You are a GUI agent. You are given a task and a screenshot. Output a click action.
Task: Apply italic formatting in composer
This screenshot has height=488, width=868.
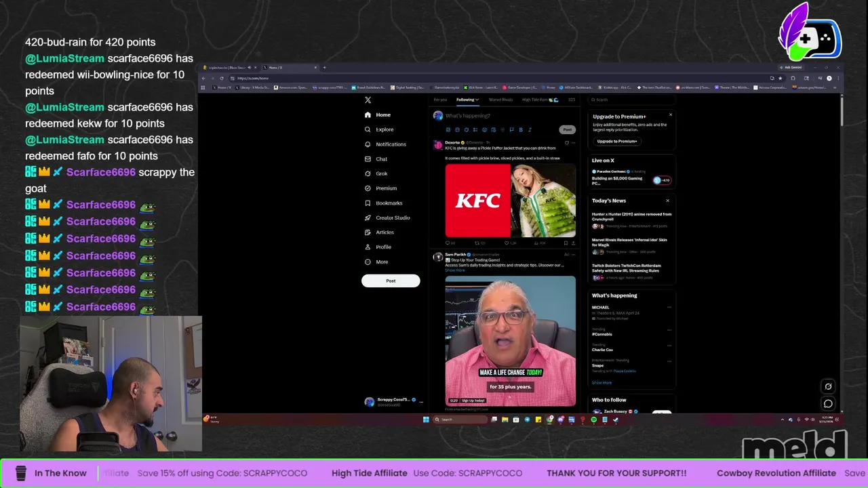tap(530, 129)
